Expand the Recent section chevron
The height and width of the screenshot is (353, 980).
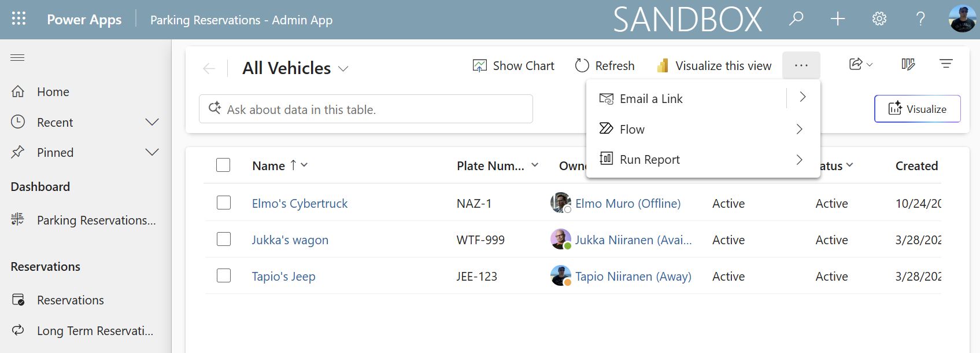[x=152, y=122]
